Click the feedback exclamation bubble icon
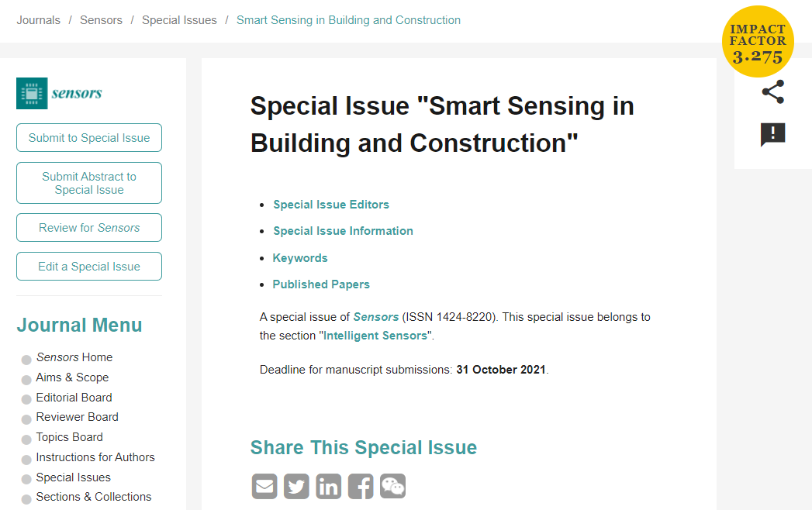This screenshot has width=812, height=510. pyautogui.click(x=772, y=135)
